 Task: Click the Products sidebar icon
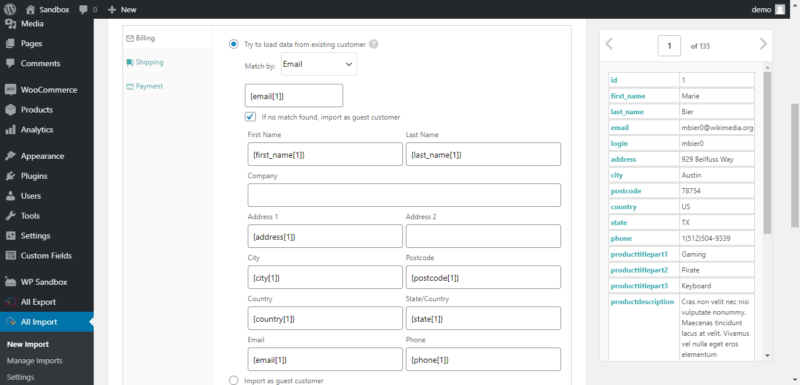pyautogui.click(x=10, y=110)
